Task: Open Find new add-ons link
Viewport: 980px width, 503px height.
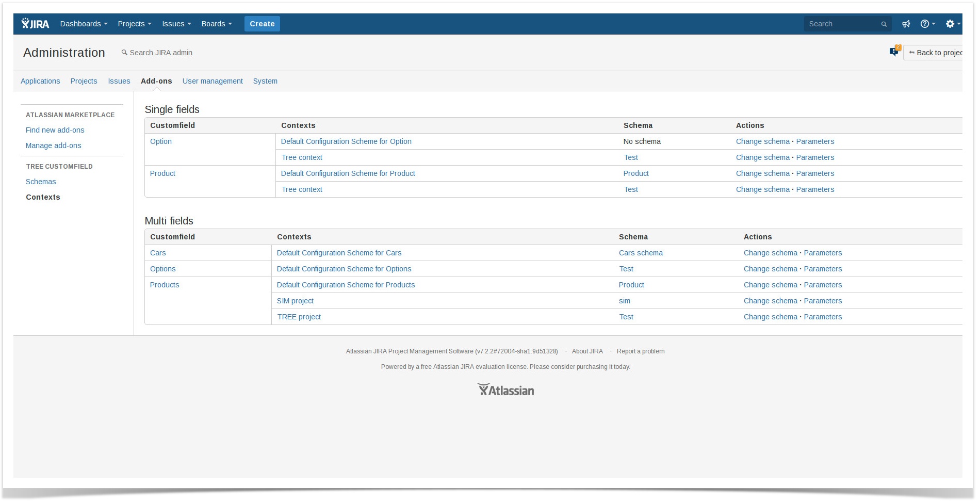Action: pos(55,130)
